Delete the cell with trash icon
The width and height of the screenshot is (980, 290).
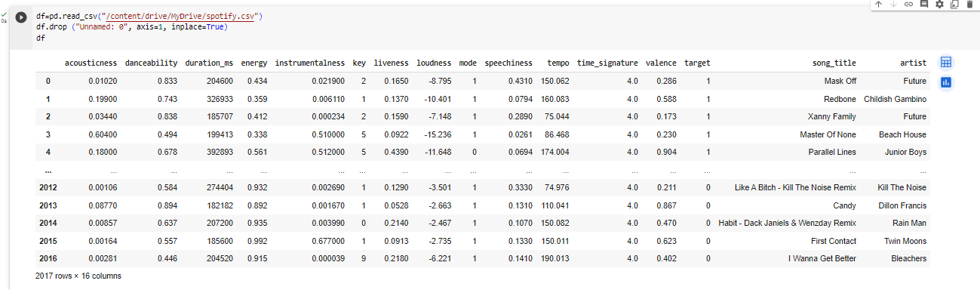pyautogui.click(x=970, y=5)
